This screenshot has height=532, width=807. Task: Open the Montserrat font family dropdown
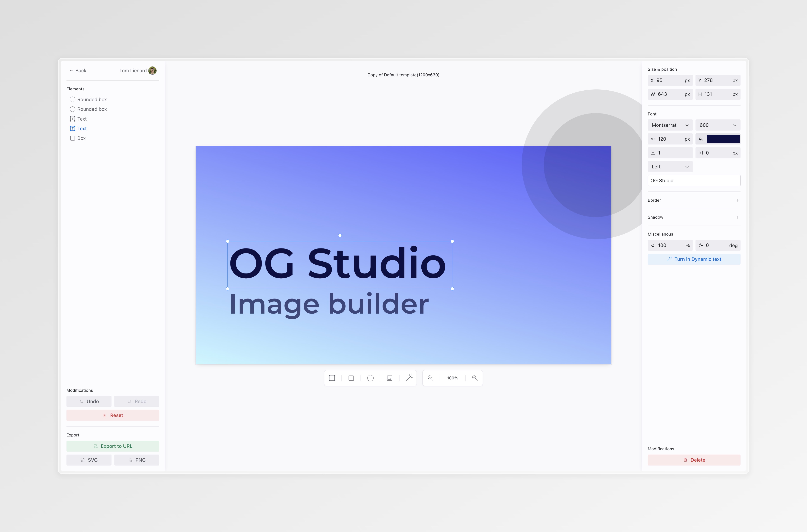click(x=670, y=125)
